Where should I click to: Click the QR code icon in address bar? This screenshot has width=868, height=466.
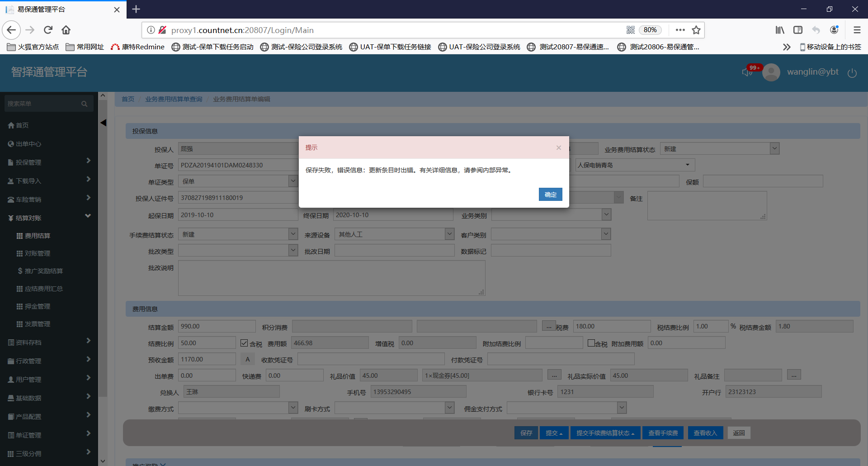click(631, 30)
